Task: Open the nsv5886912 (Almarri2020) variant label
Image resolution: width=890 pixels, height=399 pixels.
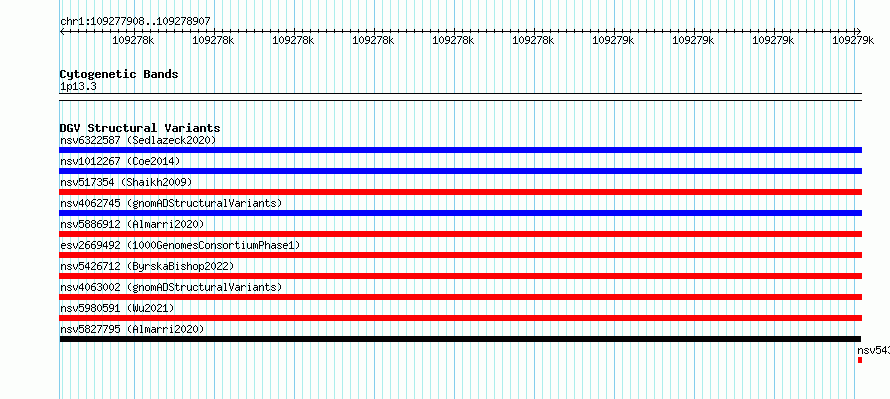Action: 132,224
